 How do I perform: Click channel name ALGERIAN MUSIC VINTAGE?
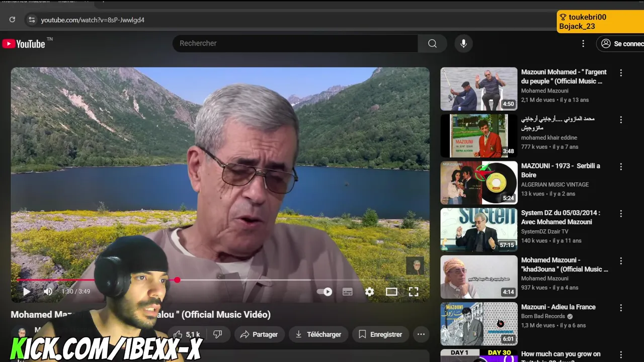pos(555,185)
